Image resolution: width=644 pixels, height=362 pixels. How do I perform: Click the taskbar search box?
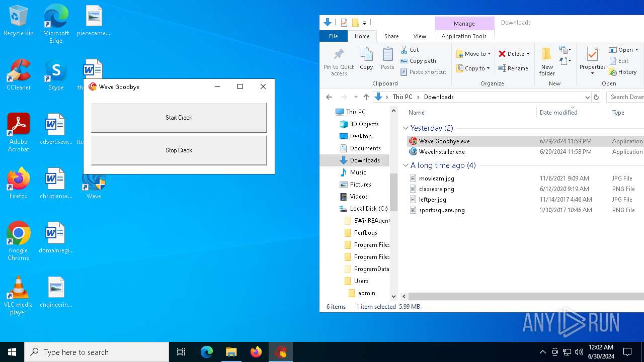tap(97, 352)
